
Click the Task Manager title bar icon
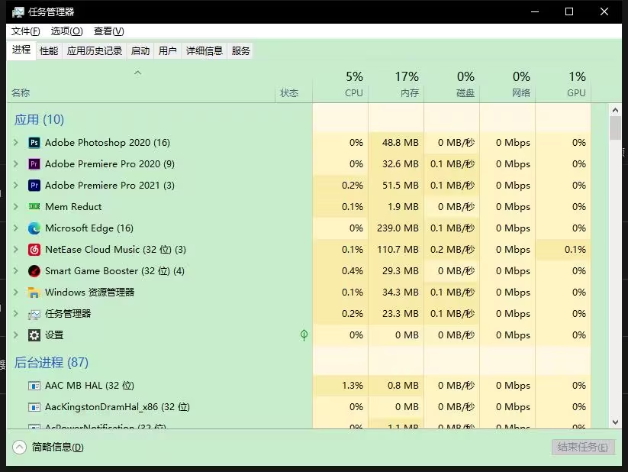pyautogui.click(x=18, y=12)
